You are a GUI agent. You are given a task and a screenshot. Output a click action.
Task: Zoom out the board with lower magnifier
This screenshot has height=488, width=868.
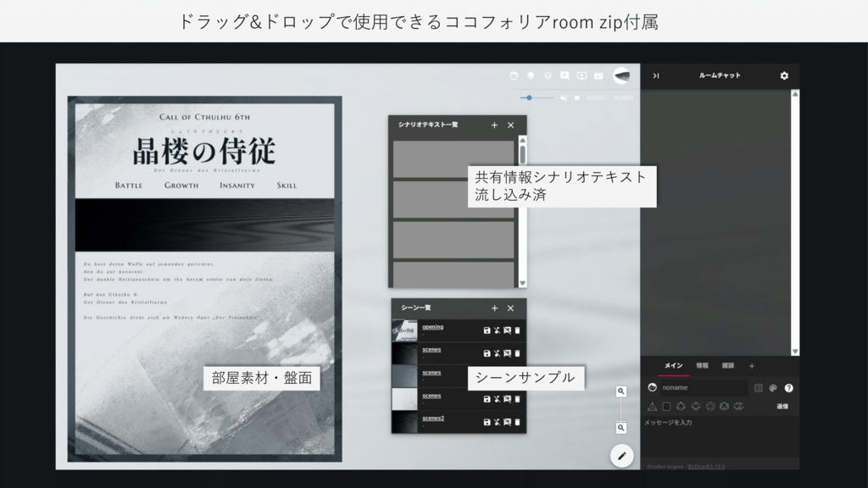pos(621,428)
